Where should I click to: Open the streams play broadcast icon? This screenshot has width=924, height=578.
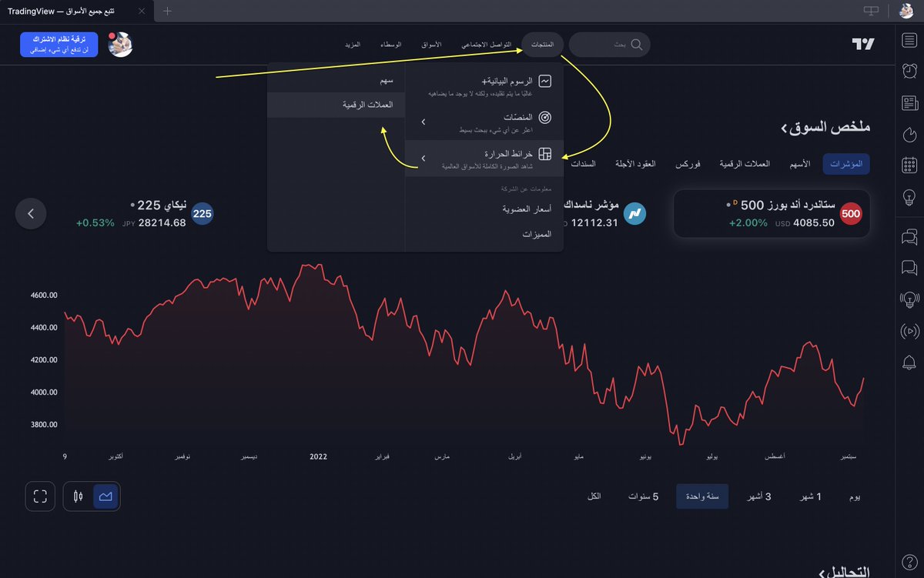[x=909, y=331]
